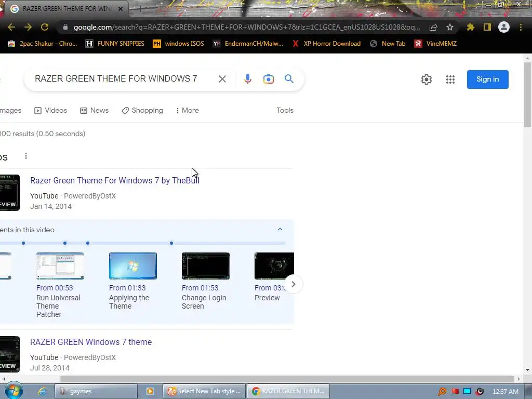Expand the More search filters menu

tap(187, 110)
